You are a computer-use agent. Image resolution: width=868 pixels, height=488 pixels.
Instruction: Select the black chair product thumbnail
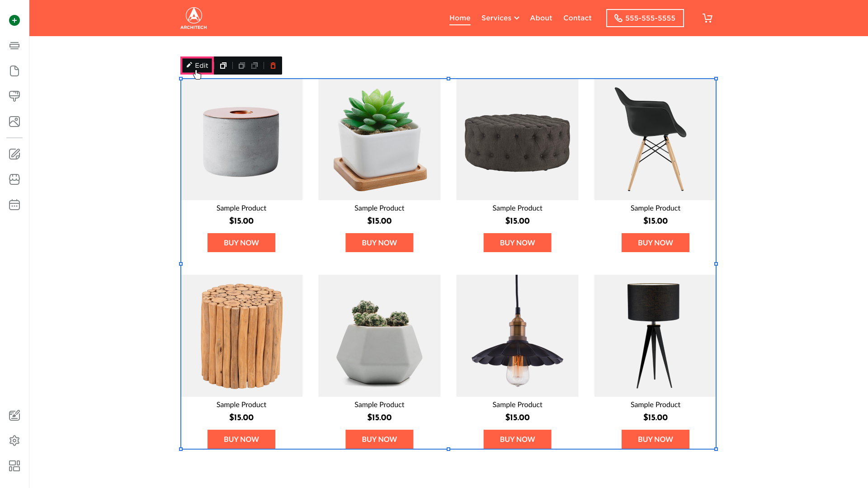[655, 140]
